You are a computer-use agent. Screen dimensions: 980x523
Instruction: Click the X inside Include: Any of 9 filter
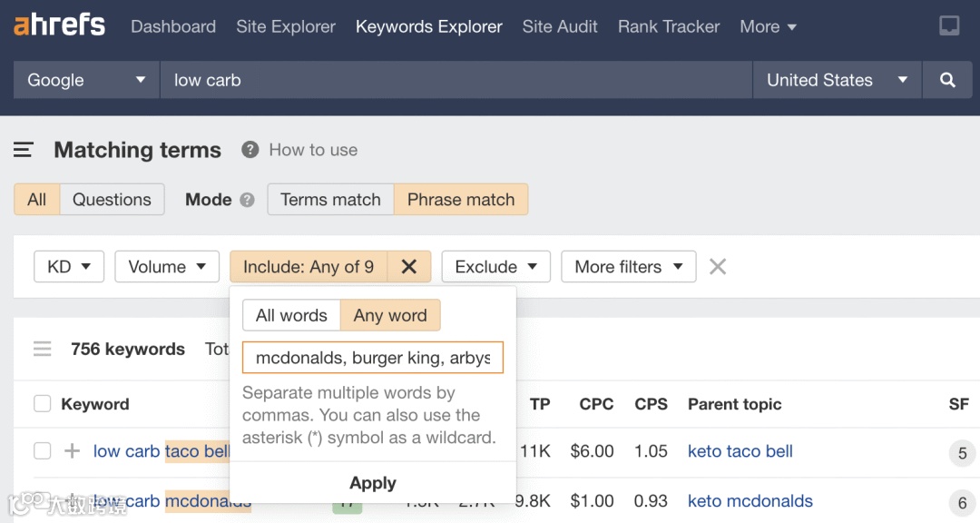tap(408, 266)
